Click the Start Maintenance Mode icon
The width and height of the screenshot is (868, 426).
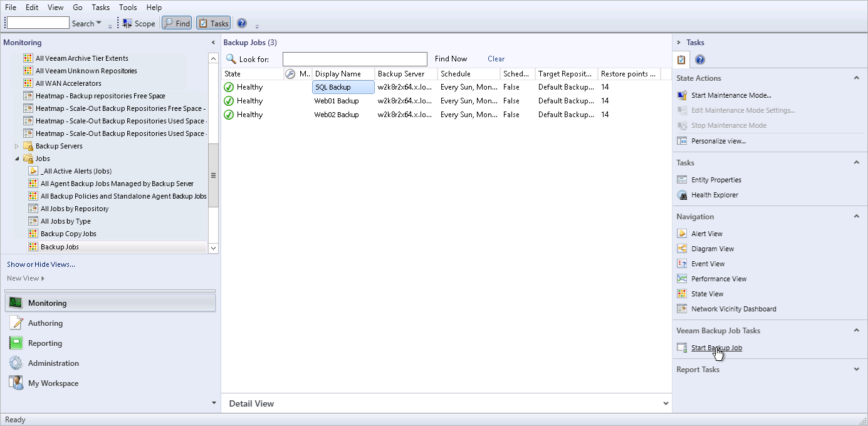682,95
